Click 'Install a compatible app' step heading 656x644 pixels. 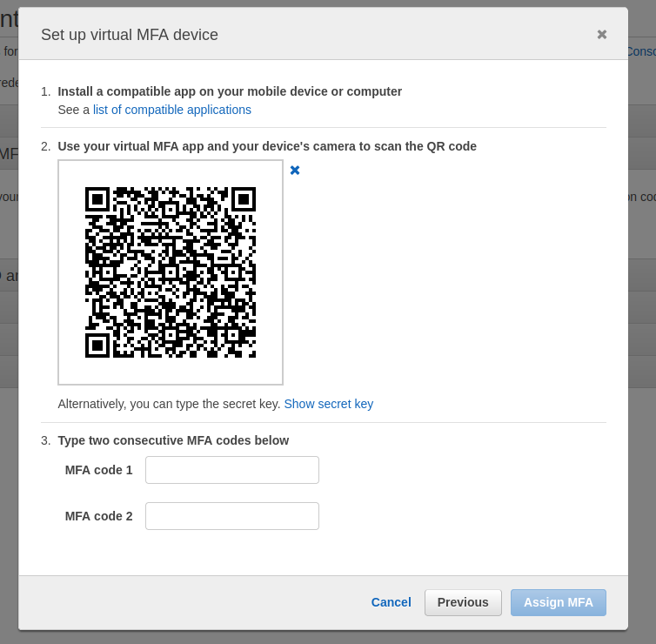pyautogui.click(x=230, y=91)
